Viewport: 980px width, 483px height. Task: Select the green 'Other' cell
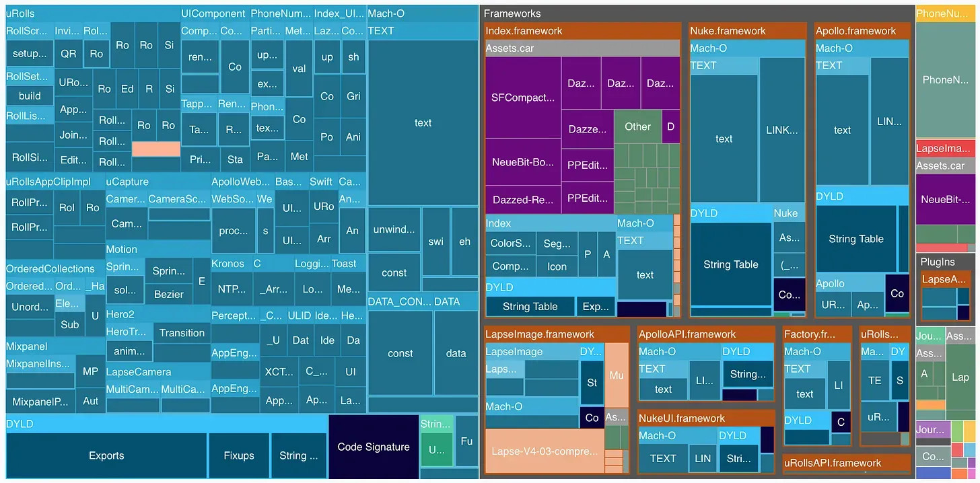tap(637, 126)
